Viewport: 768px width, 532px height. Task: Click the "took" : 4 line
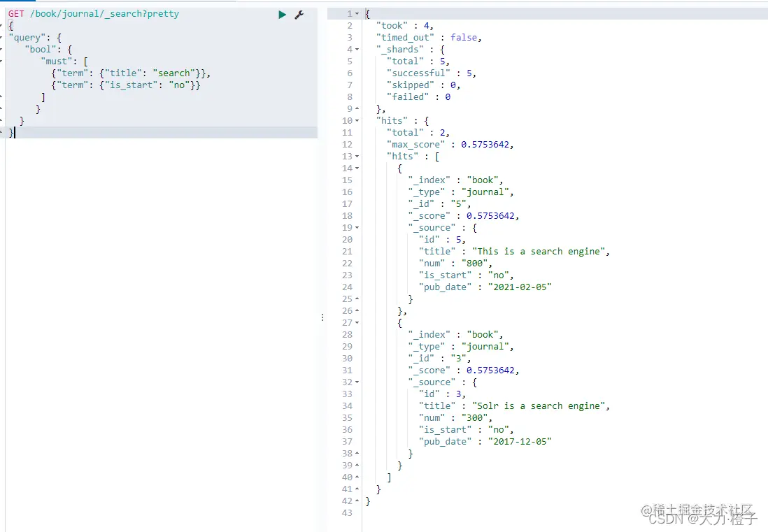[404, 25]
